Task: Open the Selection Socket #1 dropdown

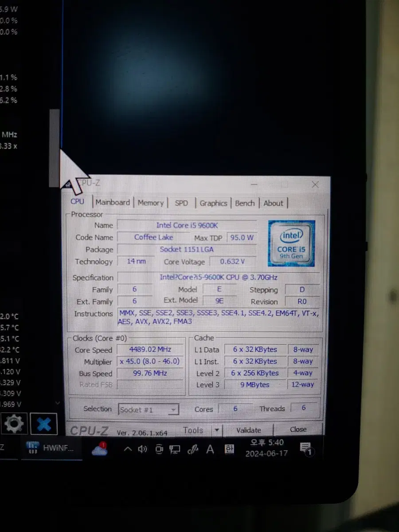Action: point(149,410)
